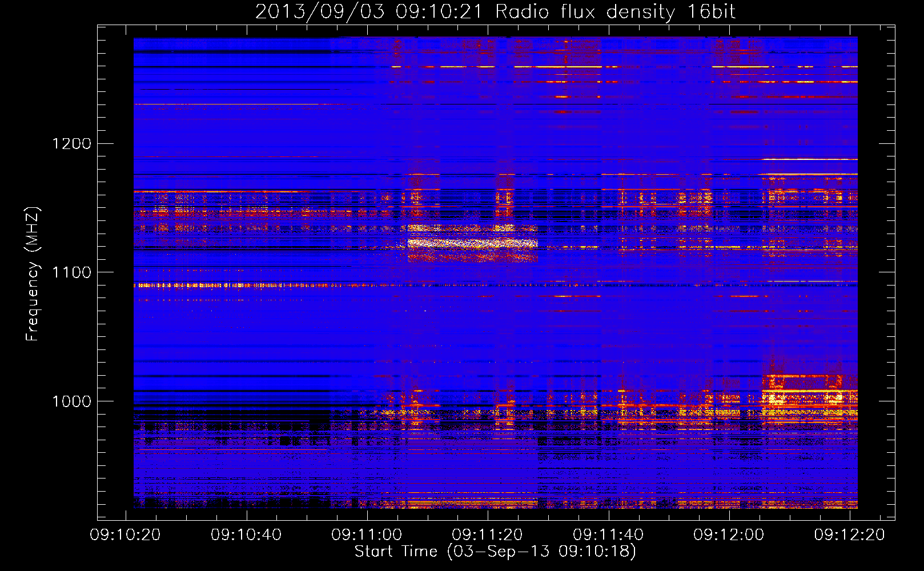
Task: Click the bright white burst near 1120 MHz
Action: 473,243
